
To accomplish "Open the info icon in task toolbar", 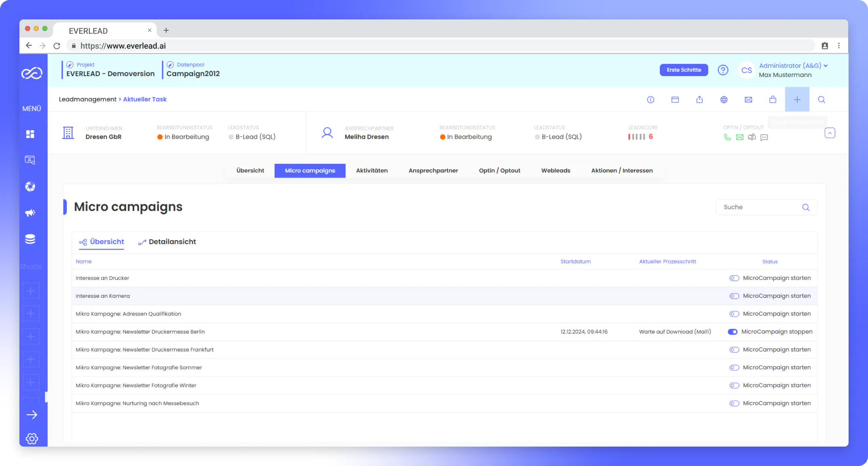I will [650, 100].
